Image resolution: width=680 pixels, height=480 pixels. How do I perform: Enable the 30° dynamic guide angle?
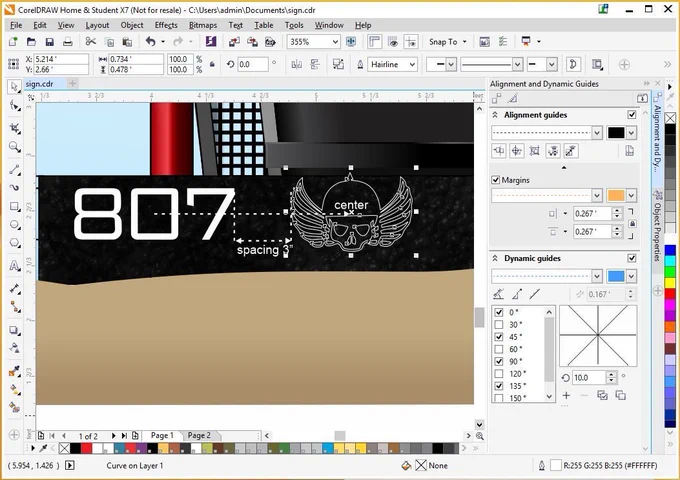tap(499, 324)
